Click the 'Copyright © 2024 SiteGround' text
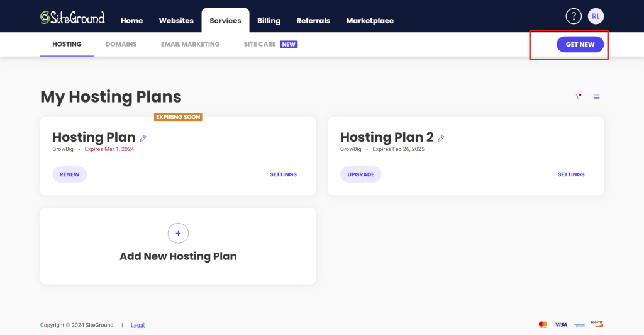The width and height of the screenshot is (644, 335). click(x=77, y=325)
